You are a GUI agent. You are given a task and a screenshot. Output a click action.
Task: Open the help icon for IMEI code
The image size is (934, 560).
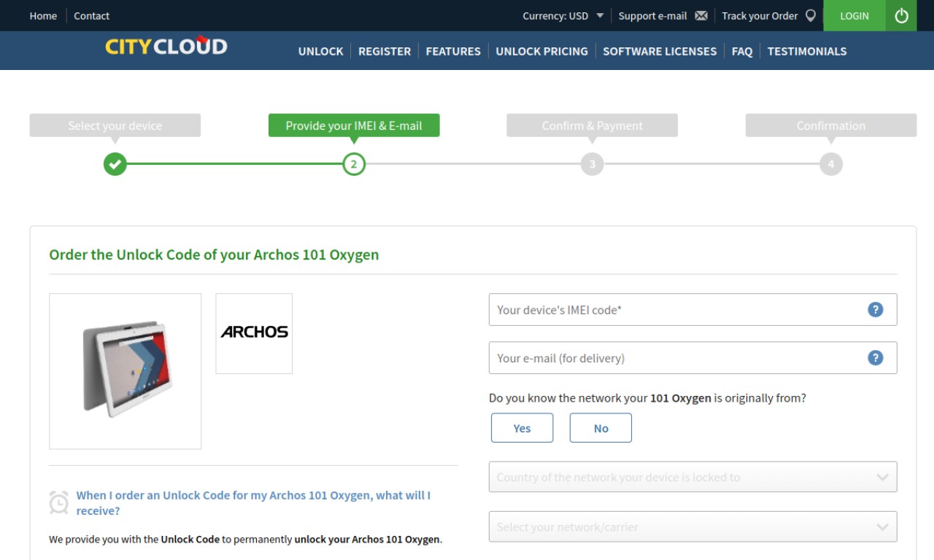876,309
